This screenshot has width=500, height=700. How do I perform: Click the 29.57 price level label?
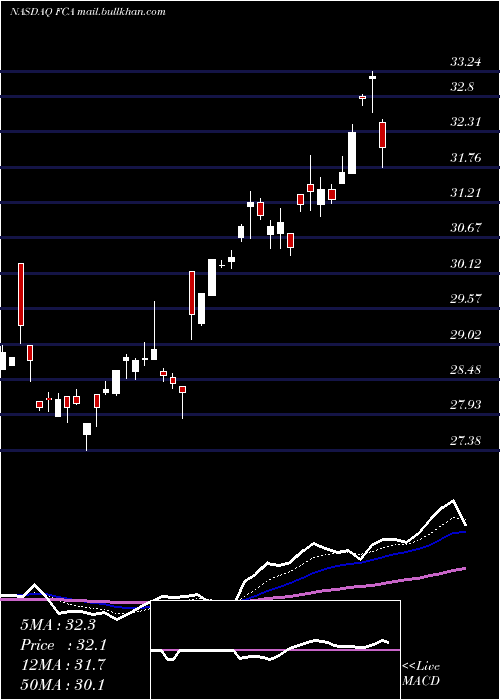pos(466,298)
